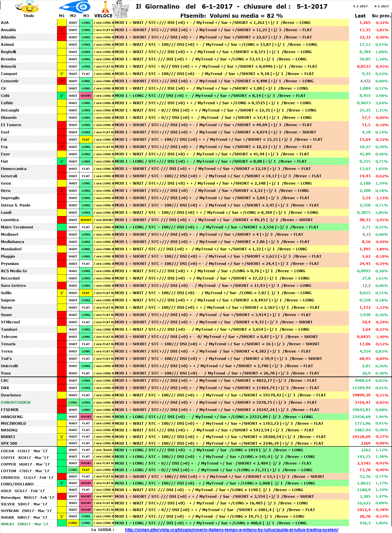
Task: Click the 4-1-2017 date header
Action: point(381,6)
